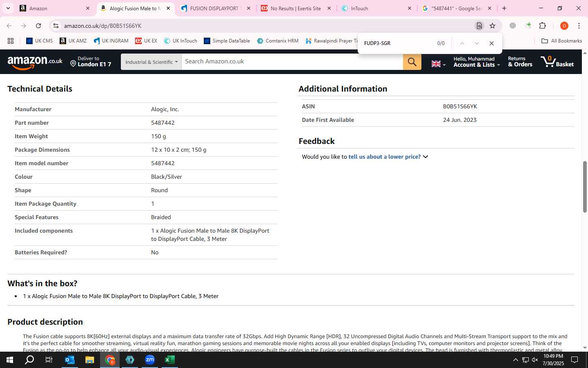588x368 pixels.
Task: Click the browser address bar URL
Action: click(102, 26)
